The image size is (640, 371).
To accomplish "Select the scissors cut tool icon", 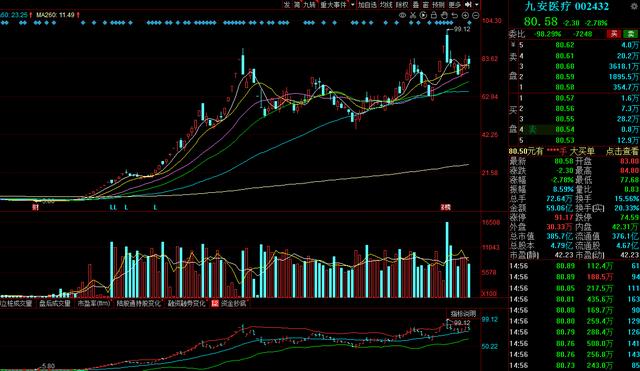I will [413, 16].
